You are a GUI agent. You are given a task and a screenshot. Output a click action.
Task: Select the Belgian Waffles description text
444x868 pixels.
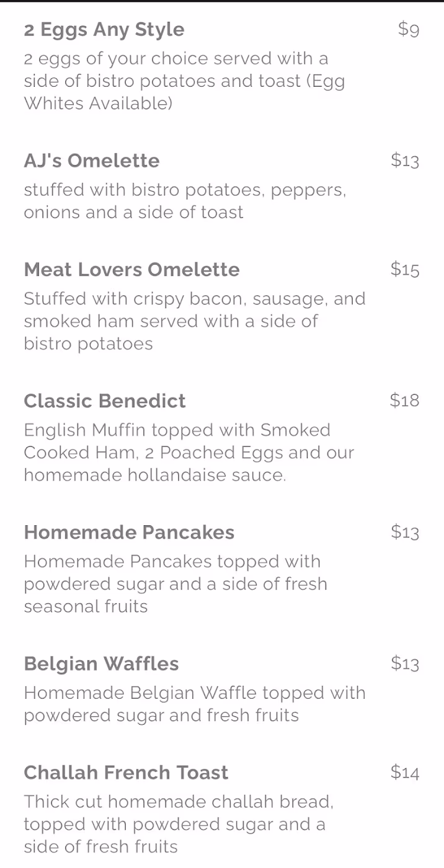[195, 704]
